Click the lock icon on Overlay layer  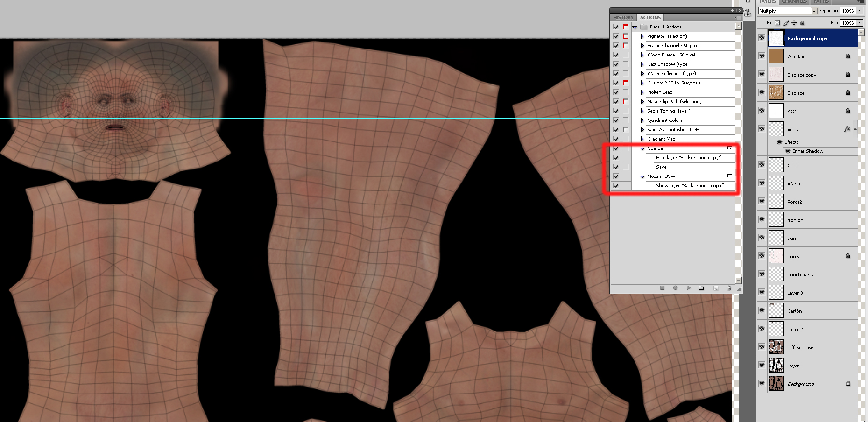click(x=848, y=56)
